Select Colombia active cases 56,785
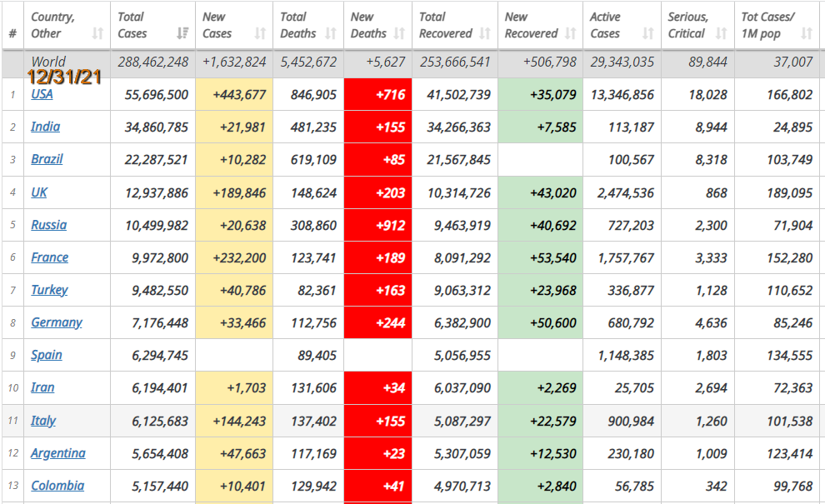825x504 pixels. (634, 487)
